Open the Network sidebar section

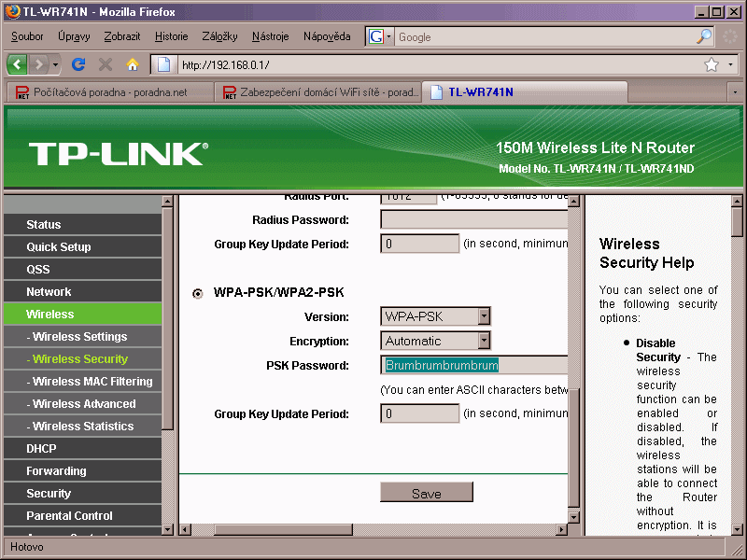[82, 291]
